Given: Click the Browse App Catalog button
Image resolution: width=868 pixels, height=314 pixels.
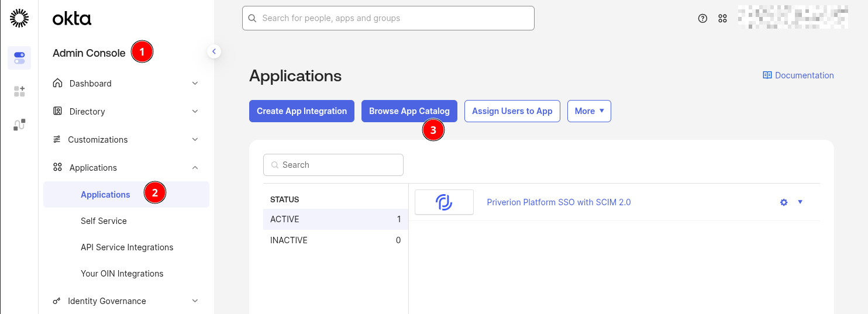Looking at the screenshot, I should click(409, 111).
